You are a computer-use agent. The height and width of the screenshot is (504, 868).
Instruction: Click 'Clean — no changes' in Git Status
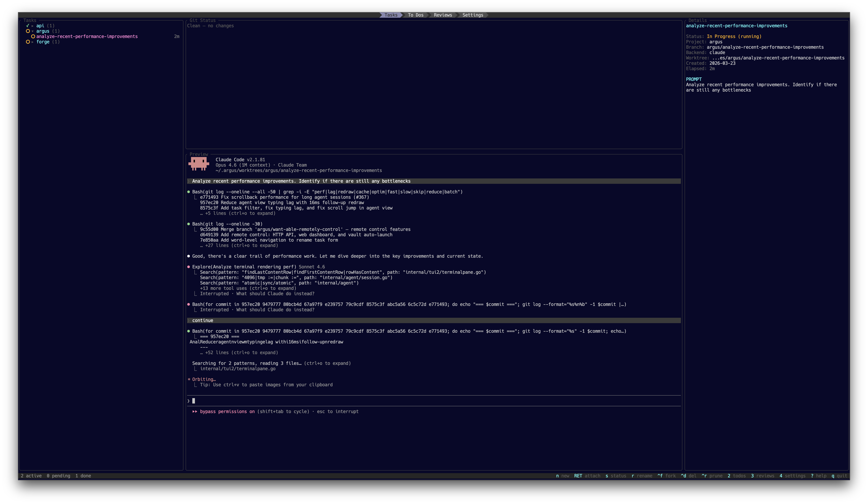pos(210,26)
